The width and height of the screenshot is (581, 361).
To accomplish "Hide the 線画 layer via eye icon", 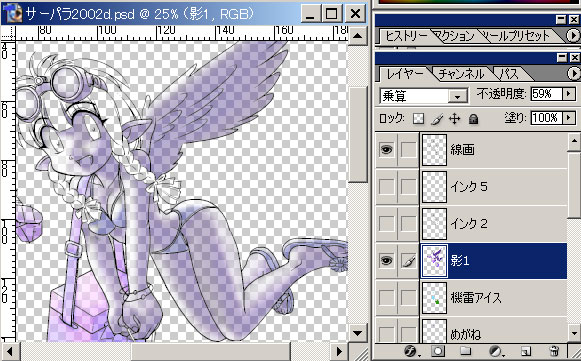I will 386,150.
